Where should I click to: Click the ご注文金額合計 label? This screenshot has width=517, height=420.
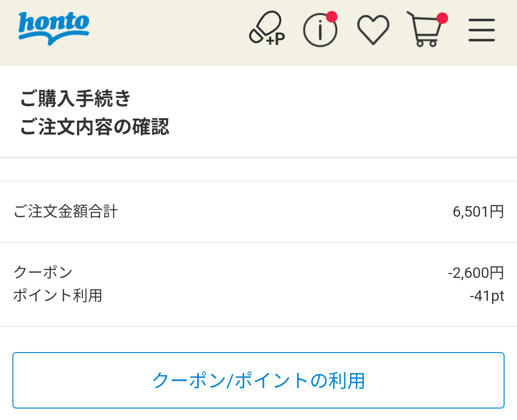tap(66, 211)
